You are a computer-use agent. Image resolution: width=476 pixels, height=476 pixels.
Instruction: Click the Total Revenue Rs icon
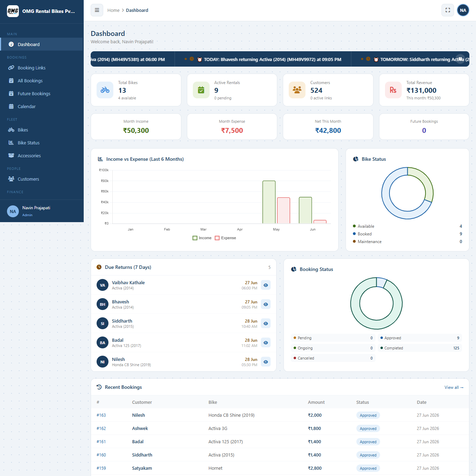tap(393, 90)
